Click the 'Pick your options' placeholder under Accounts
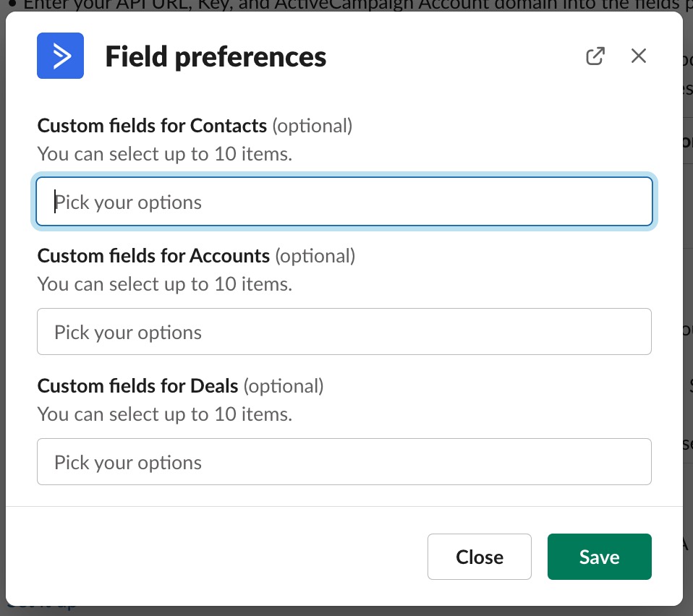 coord(128,331)
